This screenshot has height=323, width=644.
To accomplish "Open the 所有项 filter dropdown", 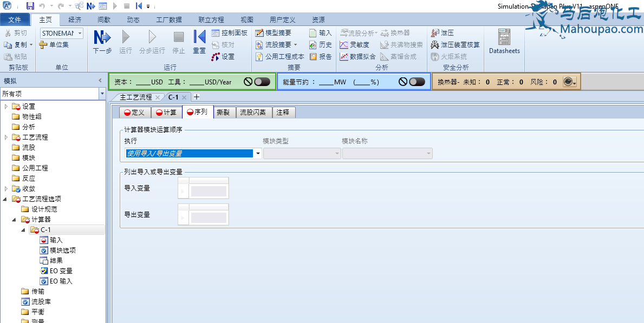I will [102, 94].
